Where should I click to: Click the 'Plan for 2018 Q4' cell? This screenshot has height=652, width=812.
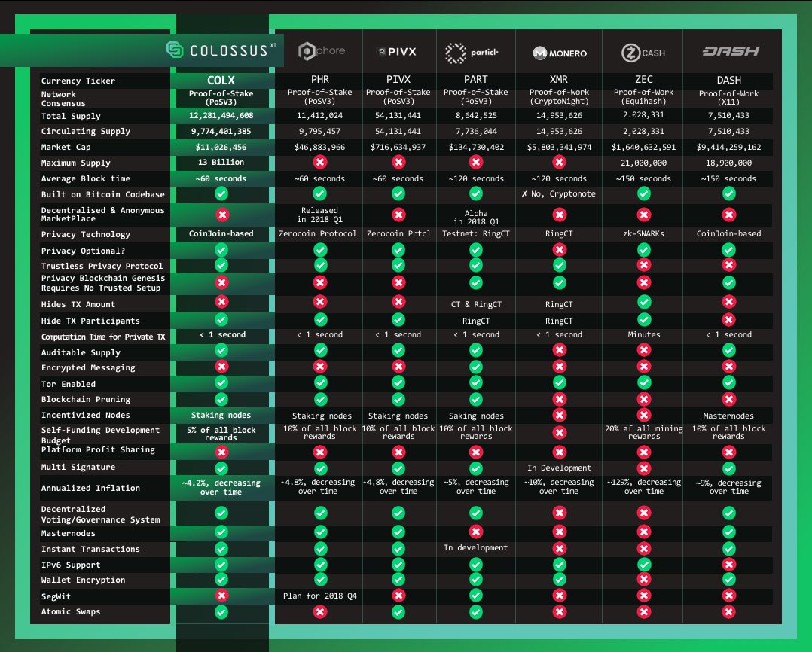coord(320,596)
